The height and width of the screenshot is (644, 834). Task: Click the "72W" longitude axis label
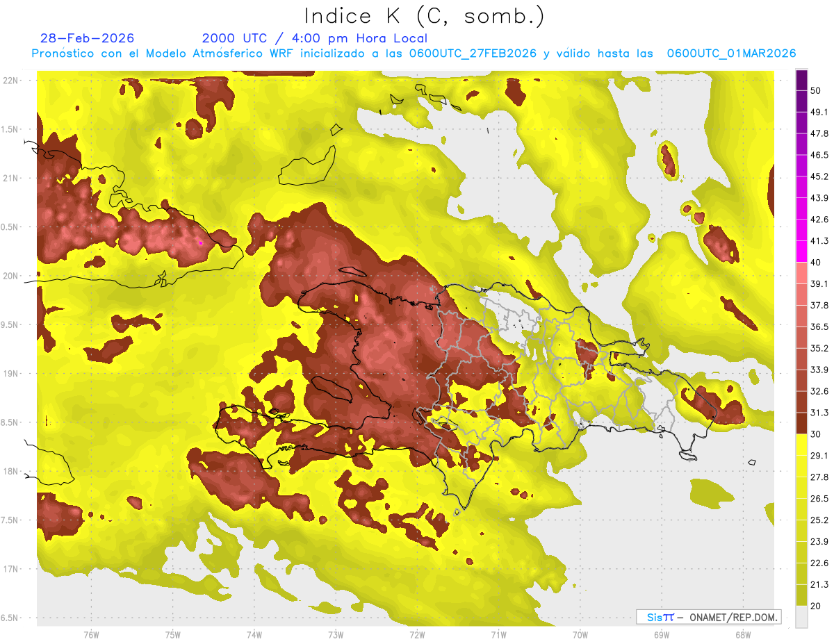[x=417, y=634]
